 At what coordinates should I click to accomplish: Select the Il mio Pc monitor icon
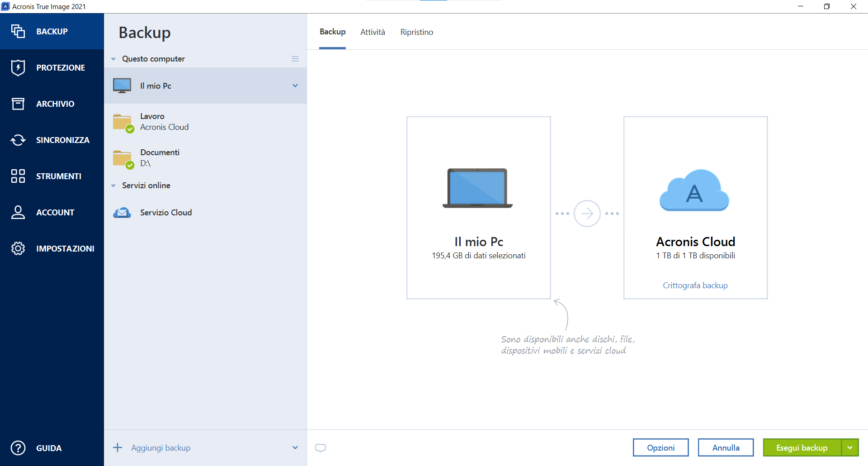click(122, 86)
